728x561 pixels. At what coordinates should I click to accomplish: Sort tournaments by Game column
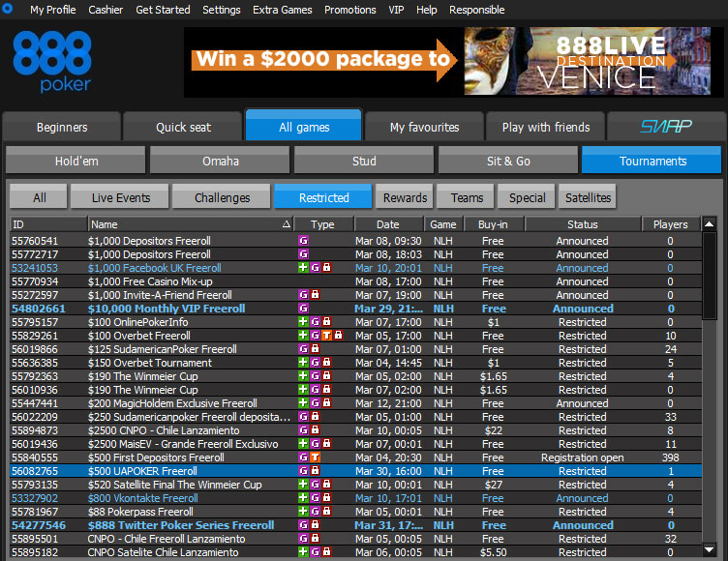tap(443, 224)
